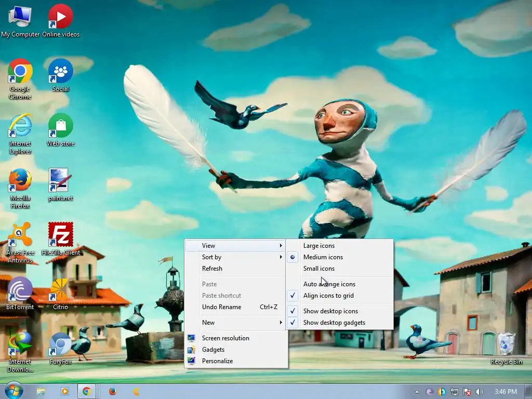Open the Action Center flag icon
This screenshot has height=399, width=532.
(x=467, y=392)
